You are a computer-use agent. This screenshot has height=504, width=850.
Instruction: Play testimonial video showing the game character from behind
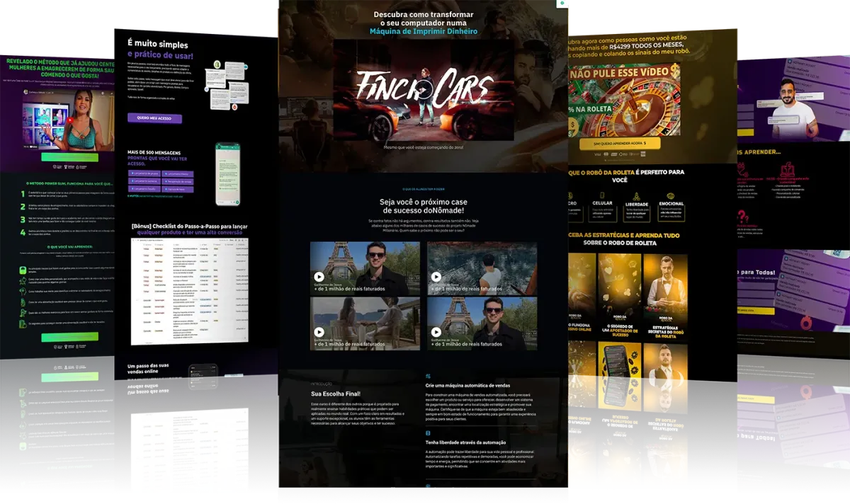[x=436, y=277]
